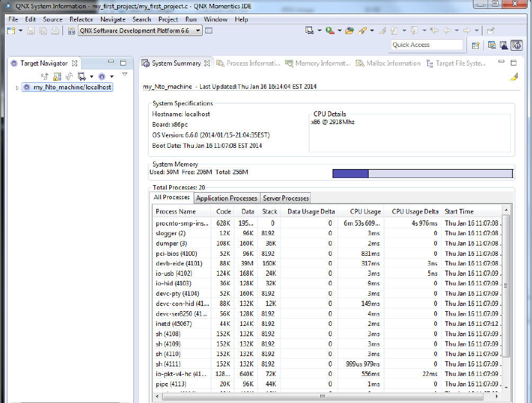Open dropdown arrow next to flashlight Search icon
Image resolution: width=532 pixels, height=403 pixels.
[372, 31]
